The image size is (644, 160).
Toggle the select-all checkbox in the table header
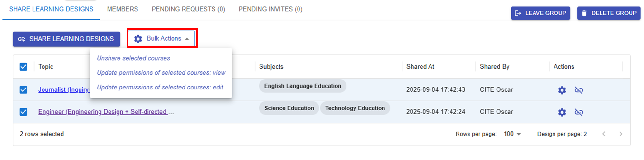pos(24,67)
